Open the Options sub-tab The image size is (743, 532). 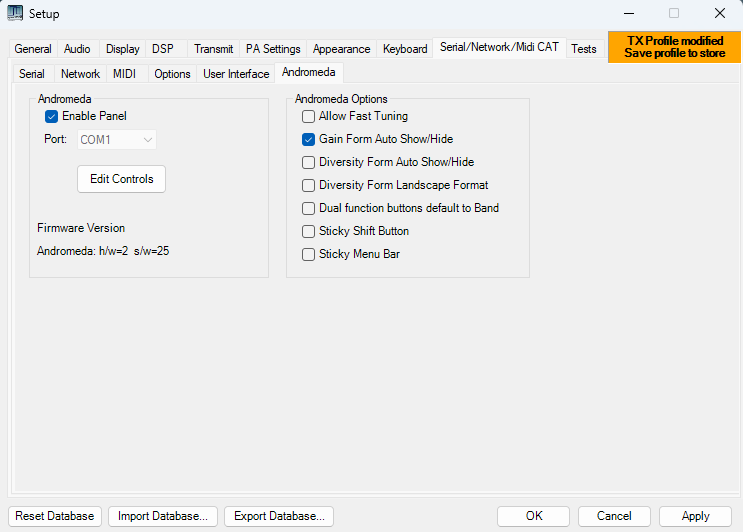pyautogui.click(x=172, y=74)
